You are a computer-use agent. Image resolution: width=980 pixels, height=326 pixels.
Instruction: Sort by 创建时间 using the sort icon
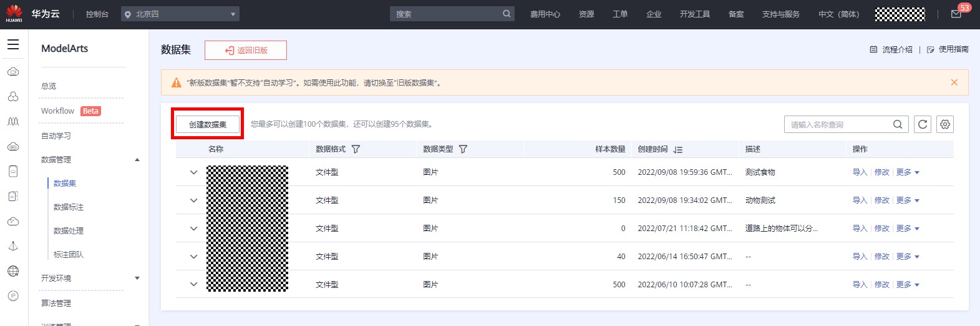tap(678, 150)
